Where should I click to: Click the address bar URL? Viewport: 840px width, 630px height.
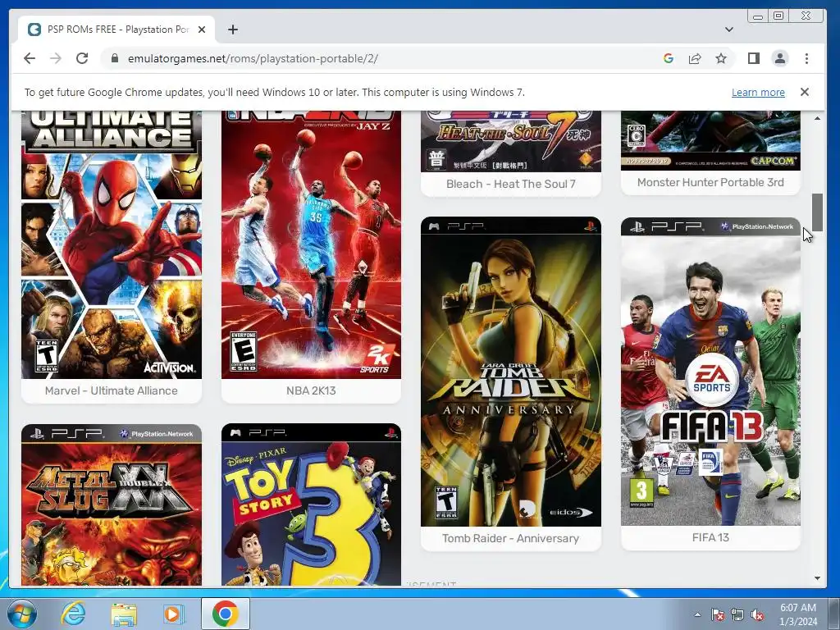click(x=253, y=58)
